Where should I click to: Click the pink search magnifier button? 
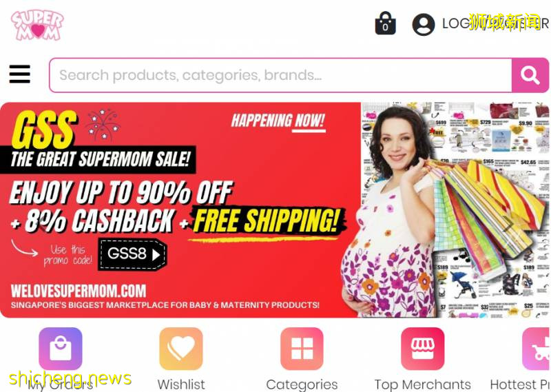tap(530, 75)
